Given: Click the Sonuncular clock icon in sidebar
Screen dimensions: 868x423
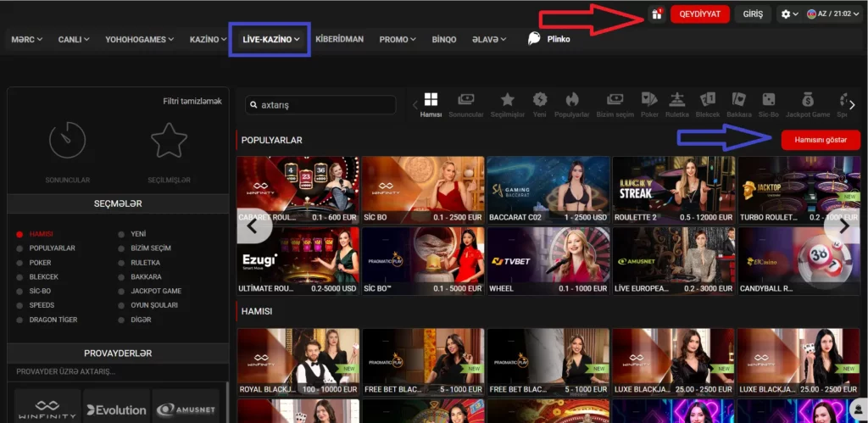Looking at the screenshot, I should click(68, 140).
